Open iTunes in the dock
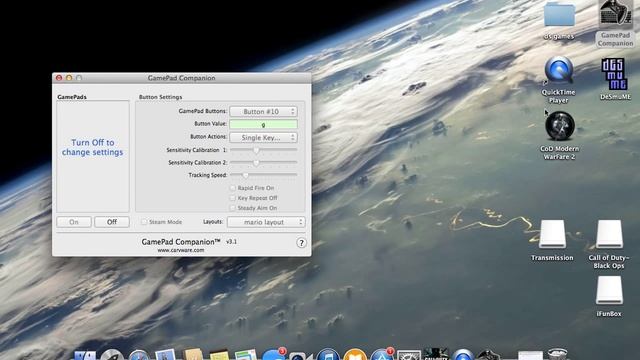Screen dimensions: 640x360 coord(328,355)
